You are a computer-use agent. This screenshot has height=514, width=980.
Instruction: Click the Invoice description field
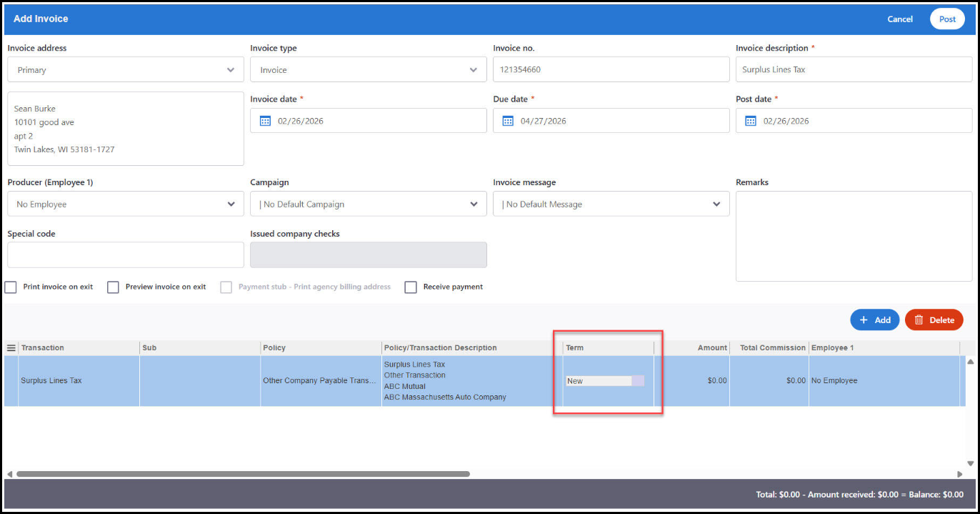(854, 70)
